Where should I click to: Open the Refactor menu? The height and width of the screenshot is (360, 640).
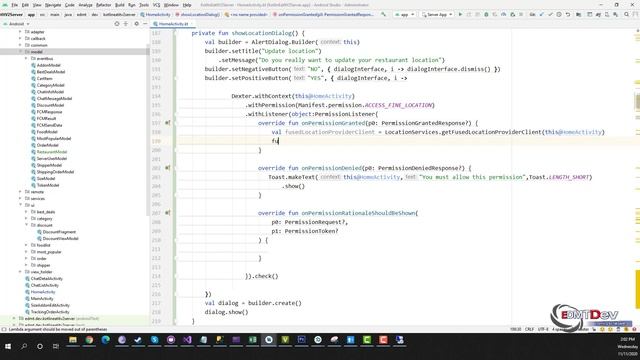click(103, 5)
